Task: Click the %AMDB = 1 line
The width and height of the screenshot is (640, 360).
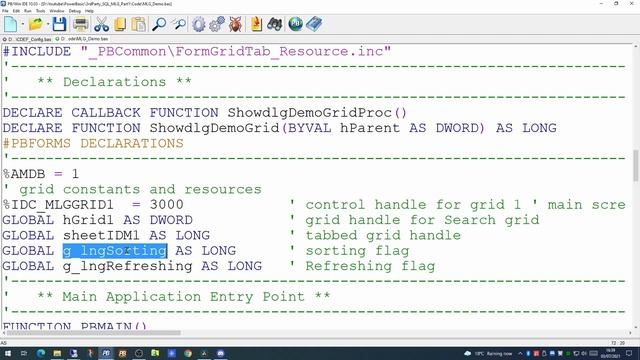Action: 41,174
